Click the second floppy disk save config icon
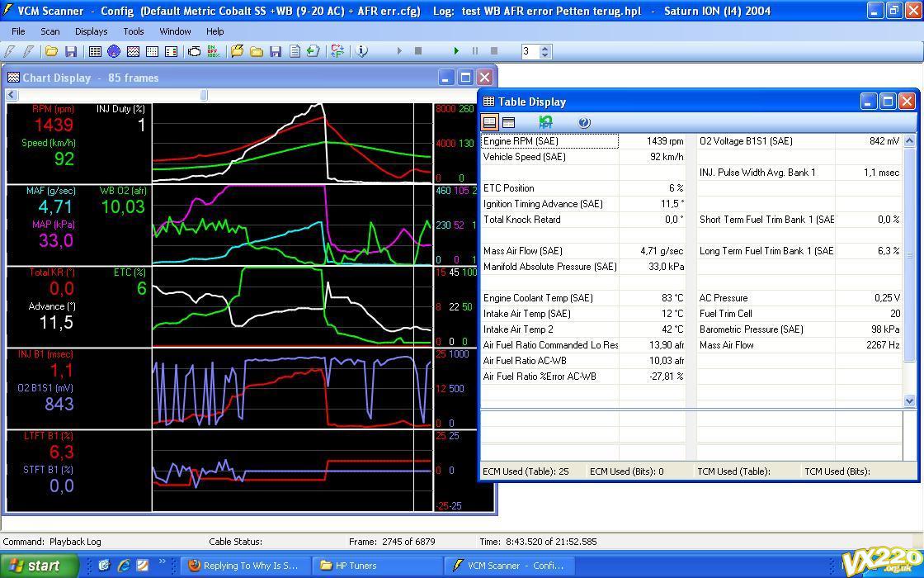 tap(276, 51)
